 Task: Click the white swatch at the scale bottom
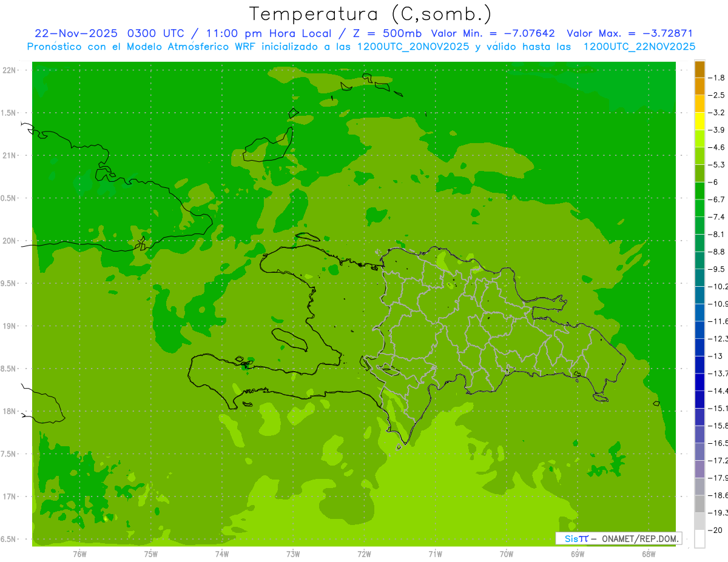click(x=699, y=538)
